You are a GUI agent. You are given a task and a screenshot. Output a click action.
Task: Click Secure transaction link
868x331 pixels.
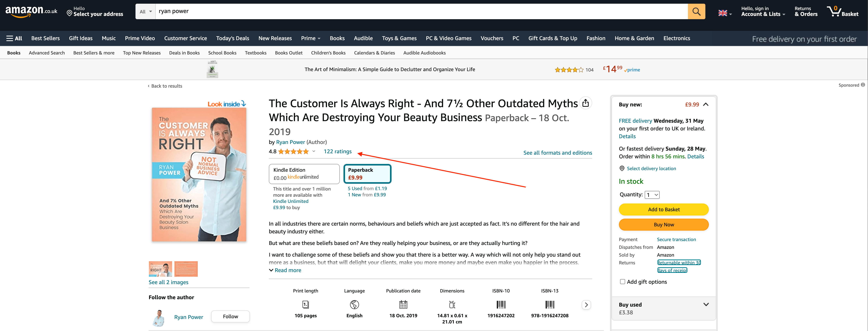click(676, 239)
